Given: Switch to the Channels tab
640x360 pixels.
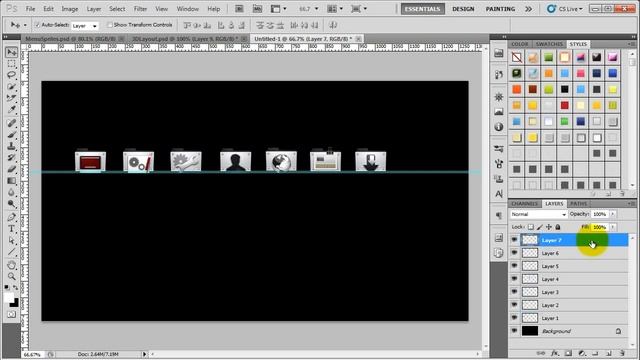Looking at the screenshot, I should click(525, 203).
